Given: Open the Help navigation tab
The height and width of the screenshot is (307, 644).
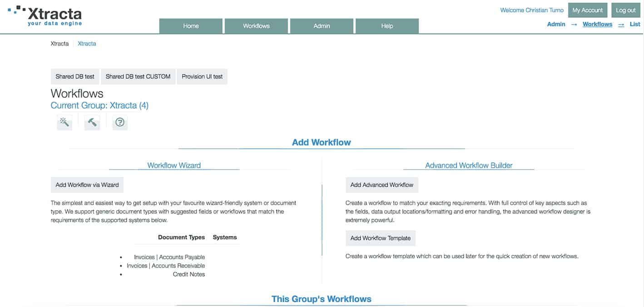Looking at the screenshot, I should point(386,26).
